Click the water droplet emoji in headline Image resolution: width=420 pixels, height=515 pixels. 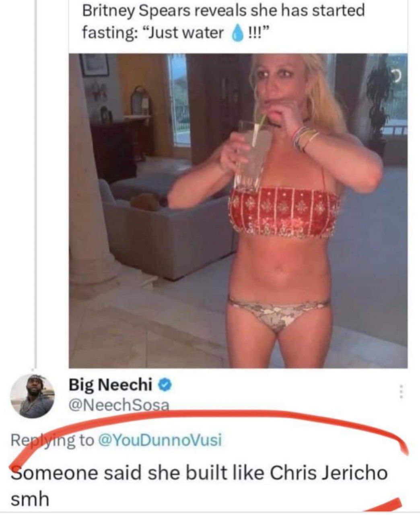[x=237, y=33]
